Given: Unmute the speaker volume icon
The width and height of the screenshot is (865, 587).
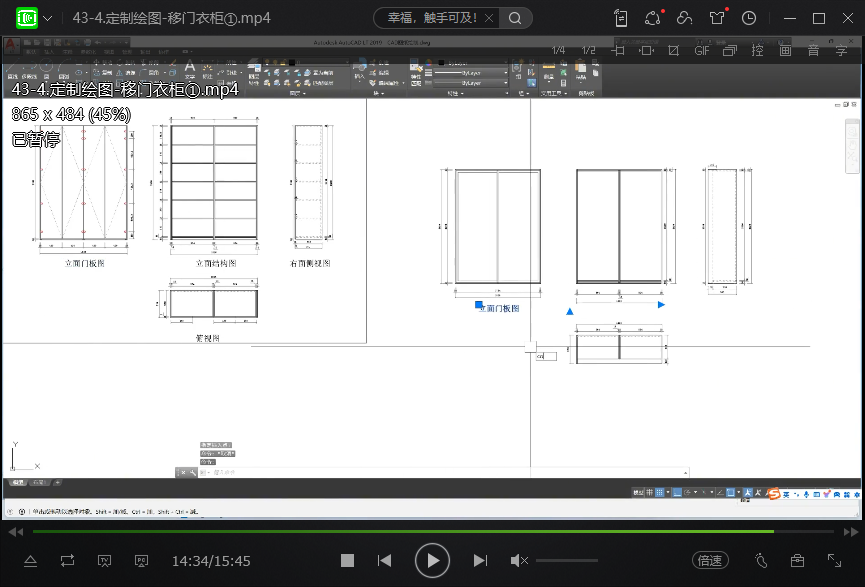Looking at the screenshot, I should (519, 561).
